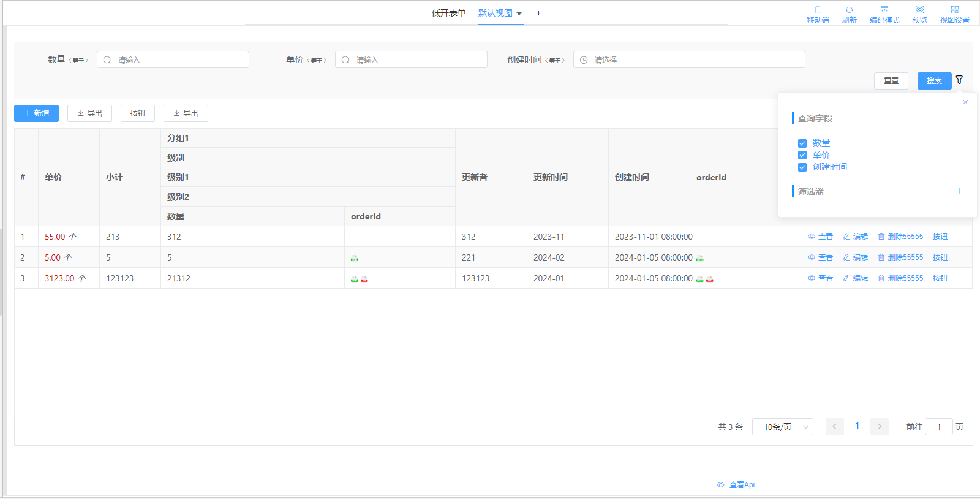The image size is (980, 499).
Task: Uncheck the 单价 query field checkbox
Action: pos(802,155)
